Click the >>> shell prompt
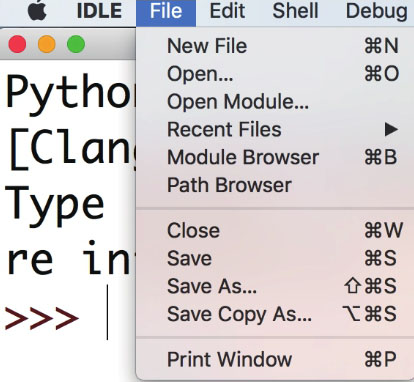Viewport: 414px width, 382px height. 42,319
